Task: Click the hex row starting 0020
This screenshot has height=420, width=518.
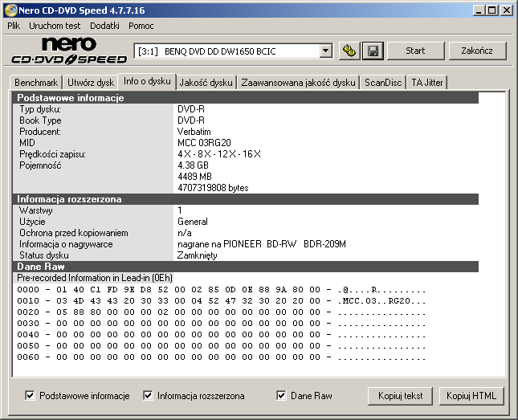Action: pos(222,312)
